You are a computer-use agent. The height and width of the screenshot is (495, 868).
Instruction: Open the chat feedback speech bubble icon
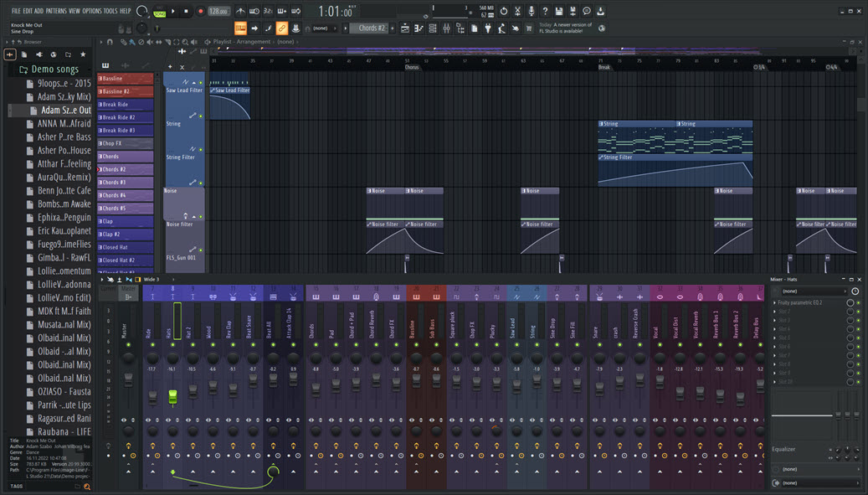586,11
